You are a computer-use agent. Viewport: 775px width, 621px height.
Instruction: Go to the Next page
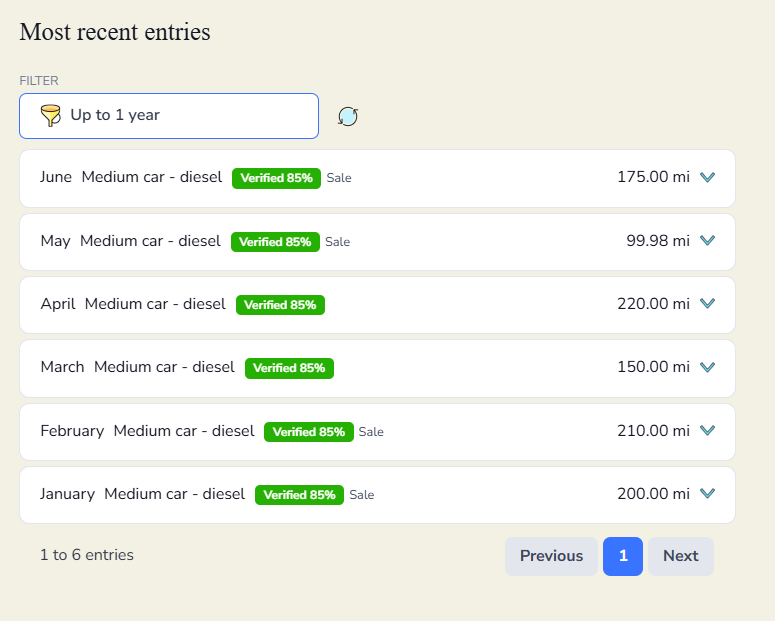pos(681,556)
